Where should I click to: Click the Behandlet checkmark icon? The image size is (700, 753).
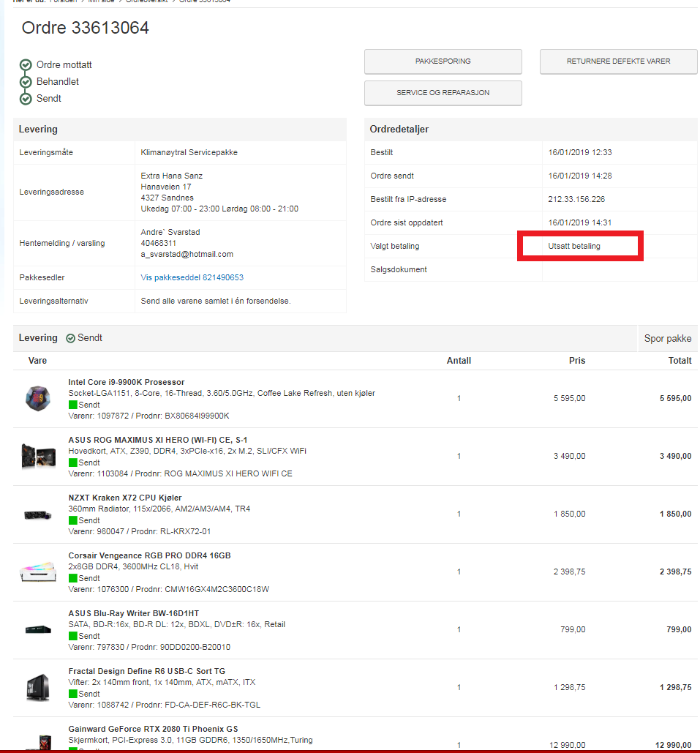[26, 82]
